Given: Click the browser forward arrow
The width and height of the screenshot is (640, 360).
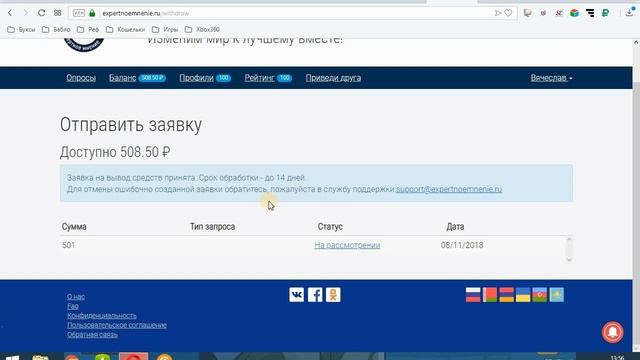Looking at the screenshot, I should [x=26, y=13].
